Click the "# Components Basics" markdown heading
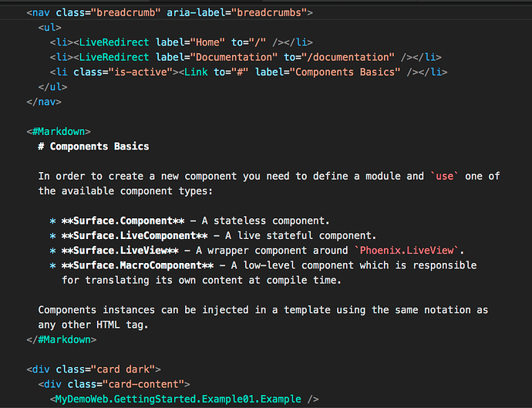 click(x=93, y=147)
